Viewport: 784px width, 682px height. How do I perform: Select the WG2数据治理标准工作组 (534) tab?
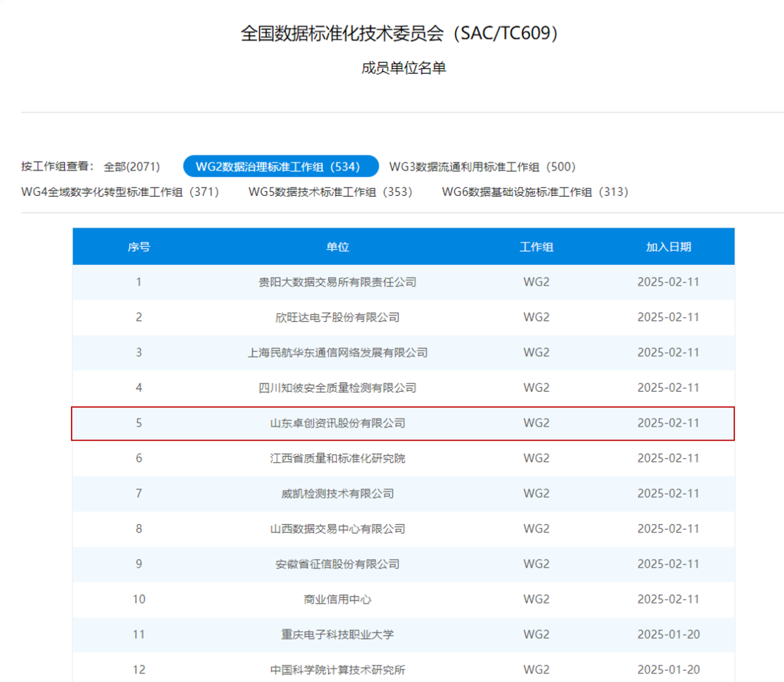point(281,167)
